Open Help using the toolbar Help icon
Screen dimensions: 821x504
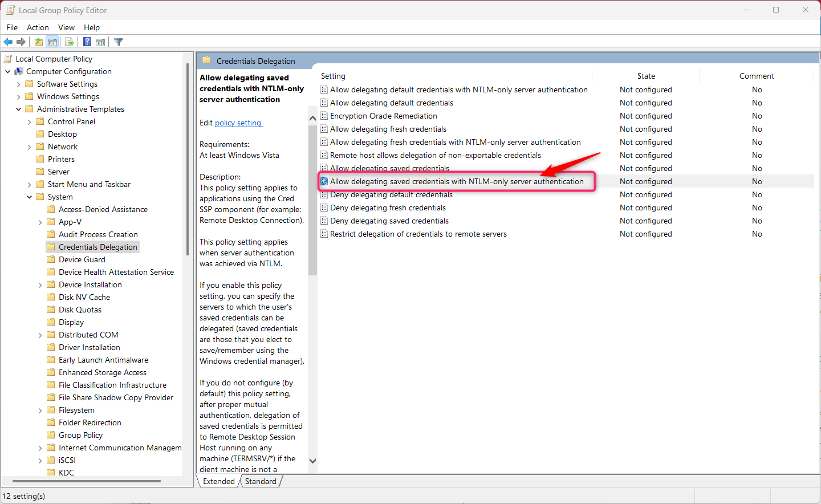point(87,41)
